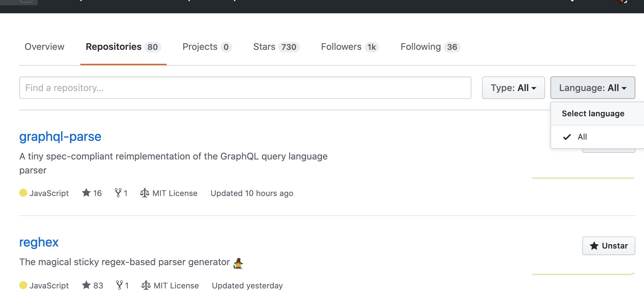The height and width of the screenshot is (307, 644).
Task: Open the reghex repository link
Action: 39,242
